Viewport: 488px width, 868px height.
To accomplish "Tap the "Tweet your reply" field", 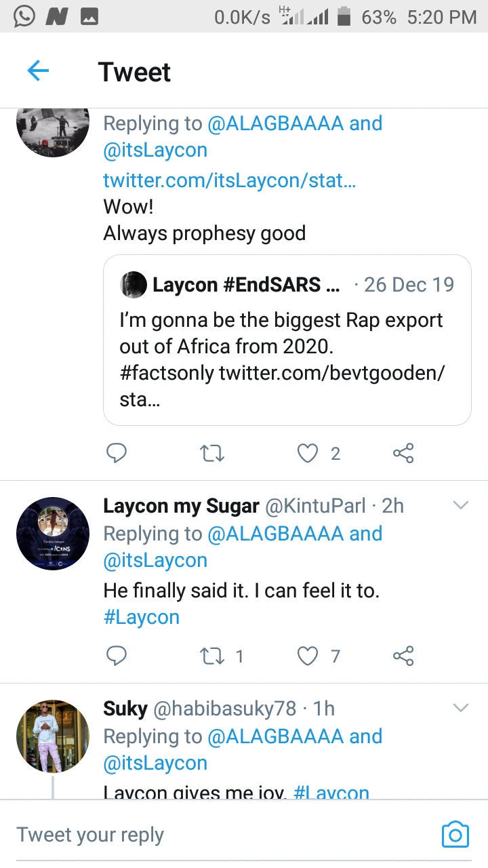I will pyautogui.click(x=203, y=835).
